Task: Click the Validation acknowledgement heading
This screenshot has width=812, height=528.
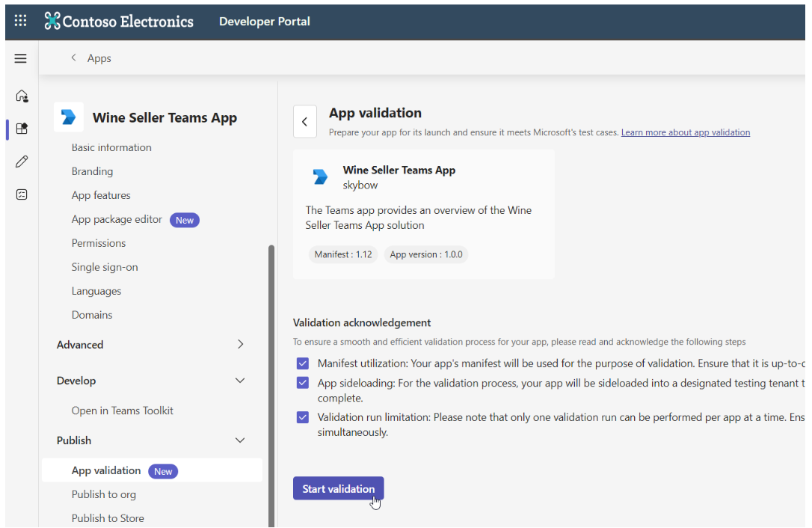Action: [361, 323]
